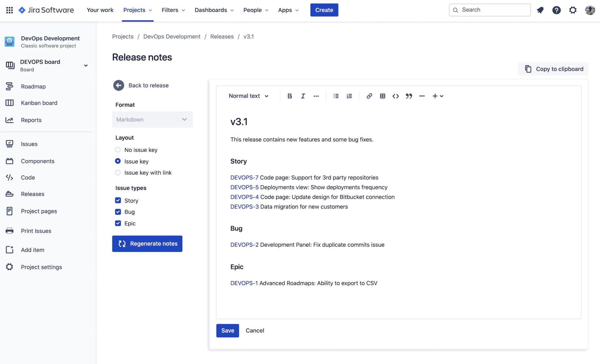Open the Kanban board from the sidebar

pyautogui.click(x=39, y=103)
